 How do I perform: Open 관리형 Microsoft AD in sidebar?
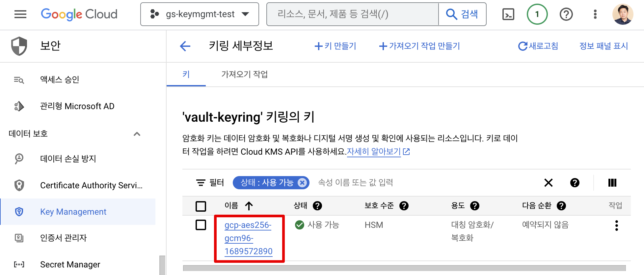[x=77, y=106]
